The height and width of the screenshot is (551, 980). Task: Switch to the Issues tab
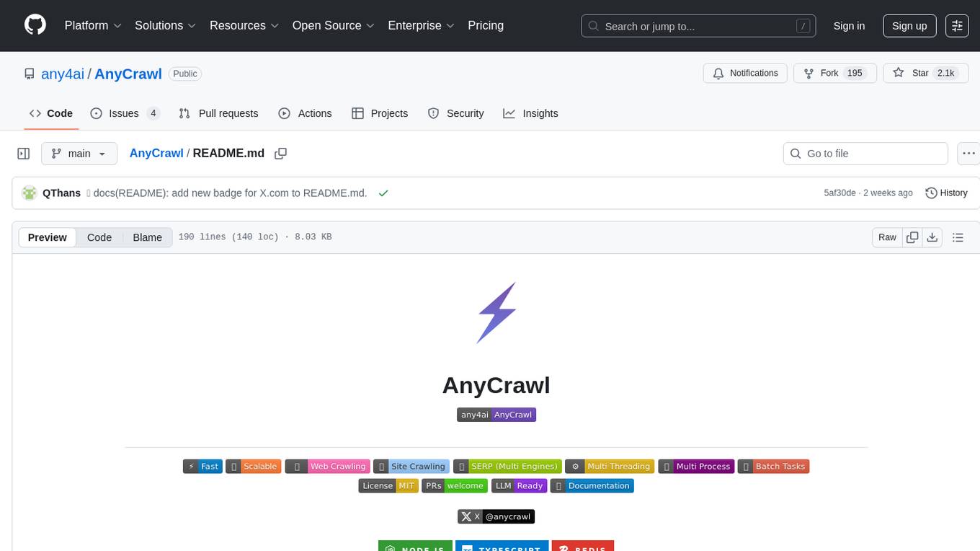pyautogui.click(x=125, y=113)
